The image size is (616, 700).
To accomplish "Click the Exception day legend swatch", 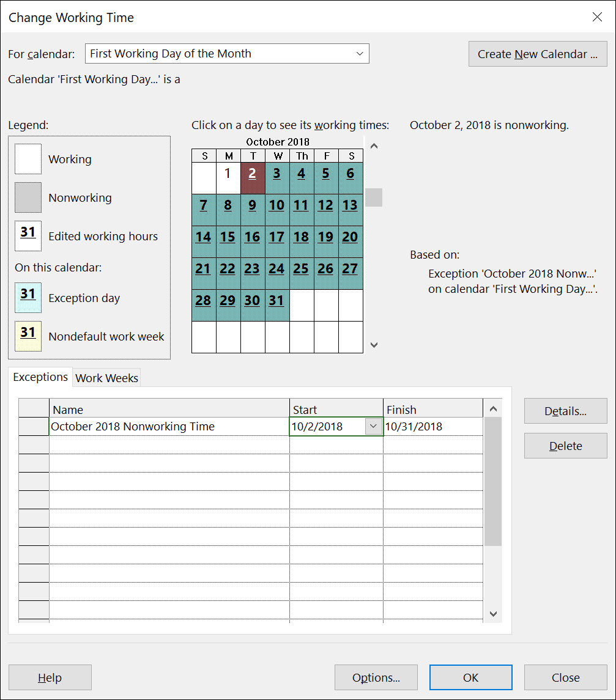I will (28, 297).
